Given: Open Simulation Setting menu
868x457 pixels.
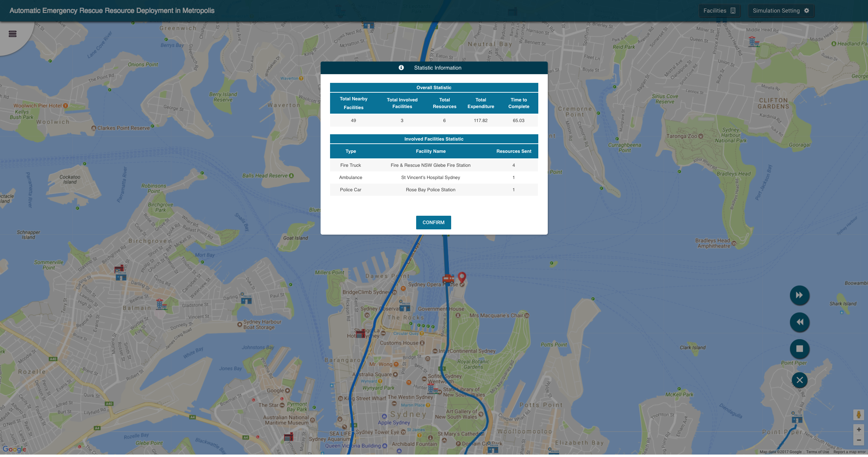Looking at the screenshot, I should pos(781,10).
